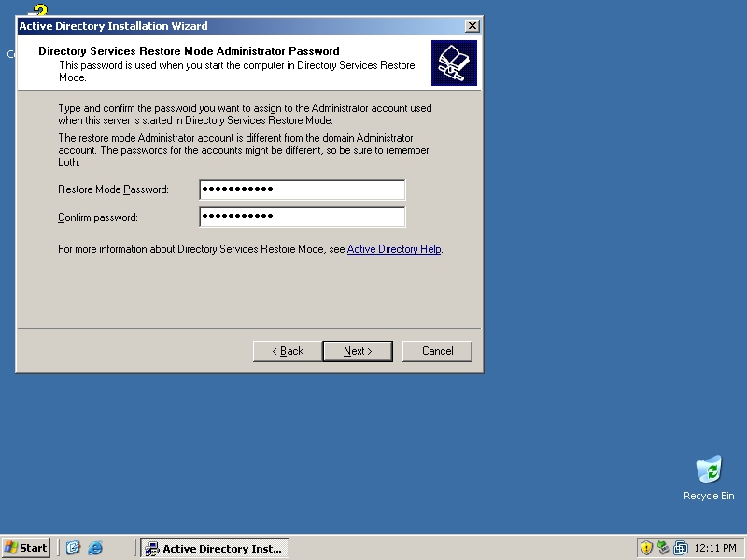Viewport: 747px width, 560px height.
Task: Close the Active Directory Installation Wizard window
Action: click(x=472, y=26)
